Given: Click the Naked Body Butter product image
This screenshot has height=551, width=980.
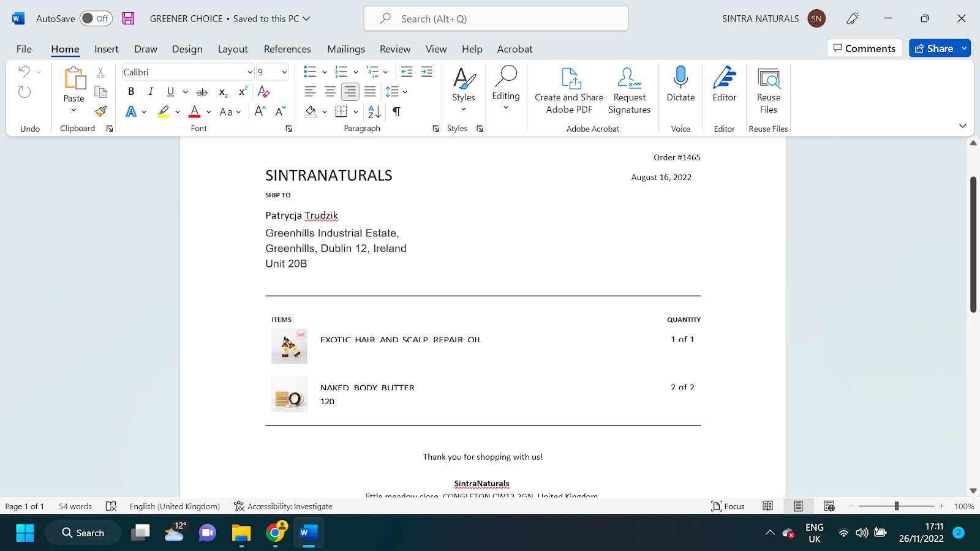Looking at the screenshot, I should pyautogui.click(x=289, y=394).
